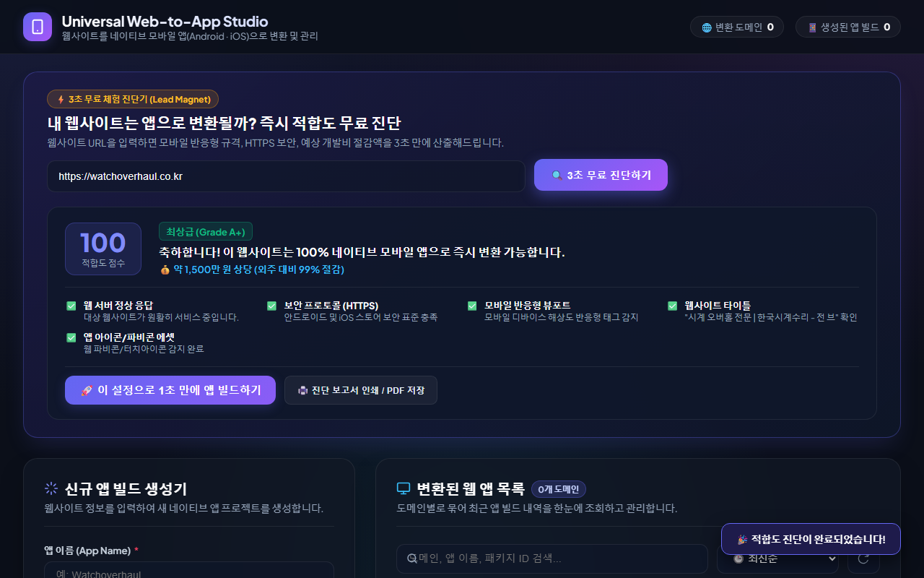Click the website URL input field
924x578 pixels.
click(286, 176)
